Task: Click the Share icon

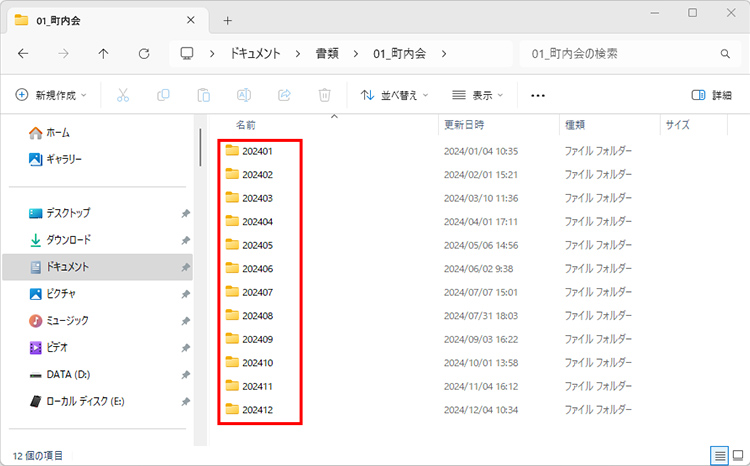Action: click(x=285, y=95)
